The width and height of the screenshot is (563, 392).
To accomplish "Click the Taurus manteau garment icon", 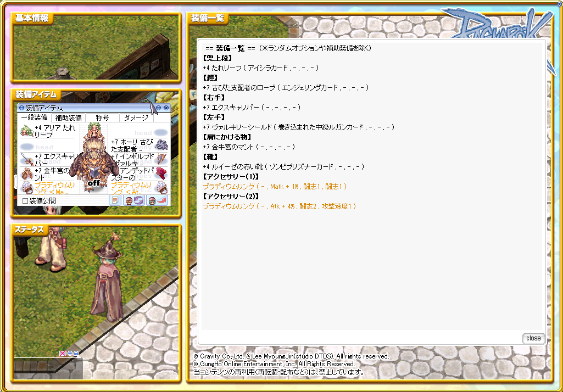I will (x=26, y=173).
